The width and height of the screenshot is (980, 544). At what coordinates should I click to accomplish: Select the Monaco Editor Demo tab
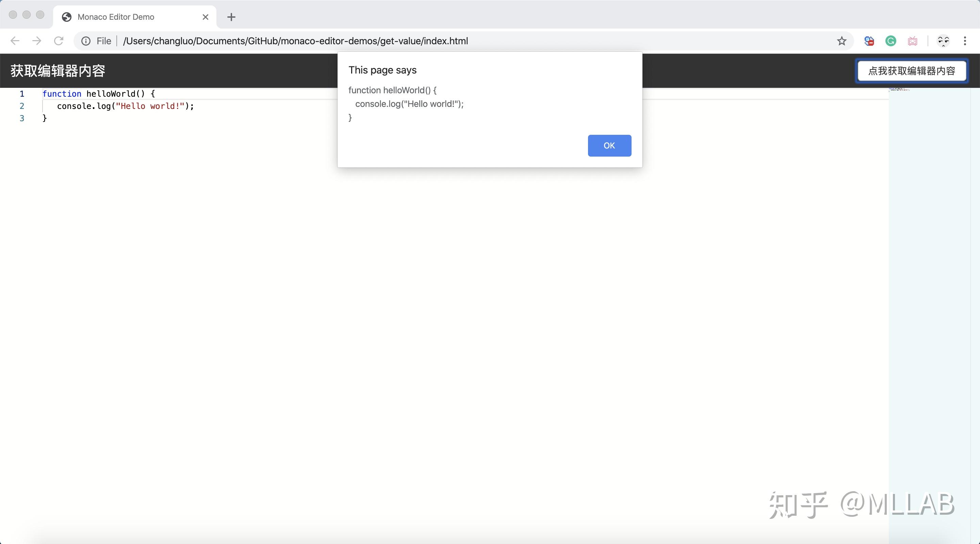coord(116,17)
